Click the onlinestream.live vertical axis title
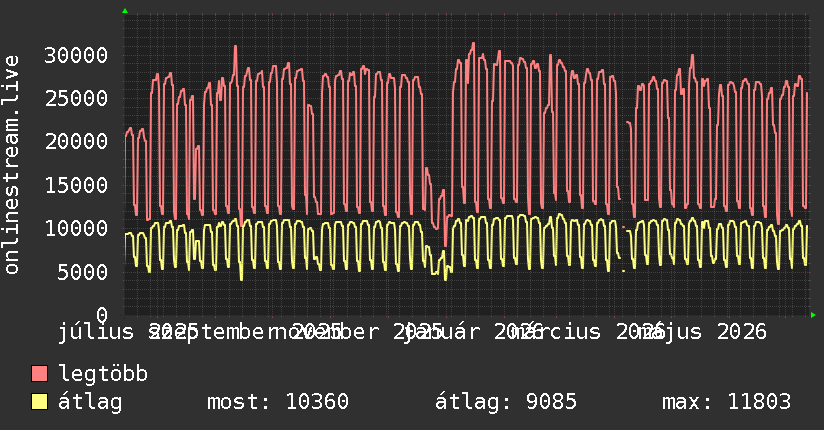 tap(11, 165)
